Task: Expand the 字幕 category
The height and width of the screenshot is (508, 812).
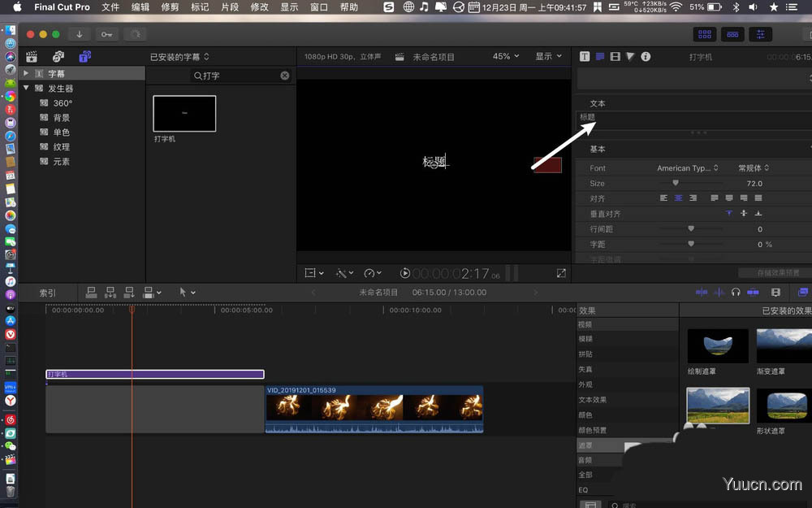Action: point(26,74)
